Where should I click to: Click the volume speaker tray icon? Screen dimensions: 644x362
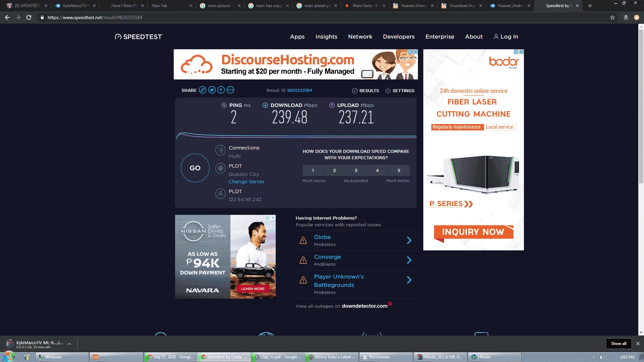pyautogui.click(x=602, y=357)
